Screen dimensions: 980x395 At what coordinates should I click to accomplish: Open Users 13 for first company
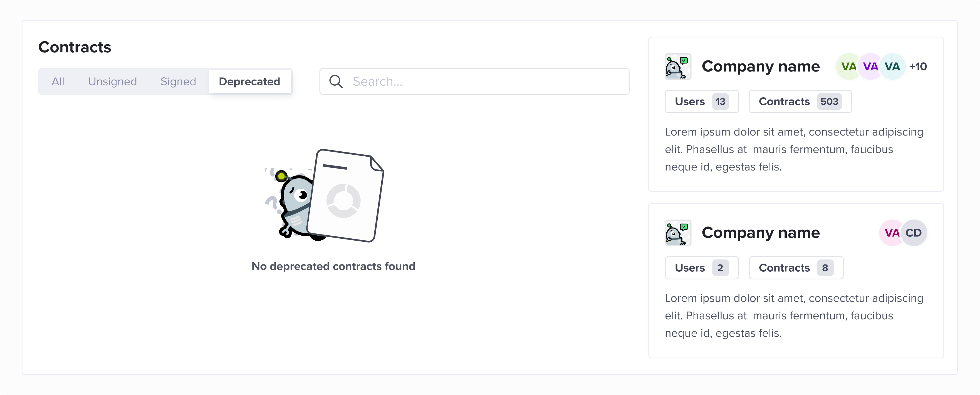coord(702,101)
